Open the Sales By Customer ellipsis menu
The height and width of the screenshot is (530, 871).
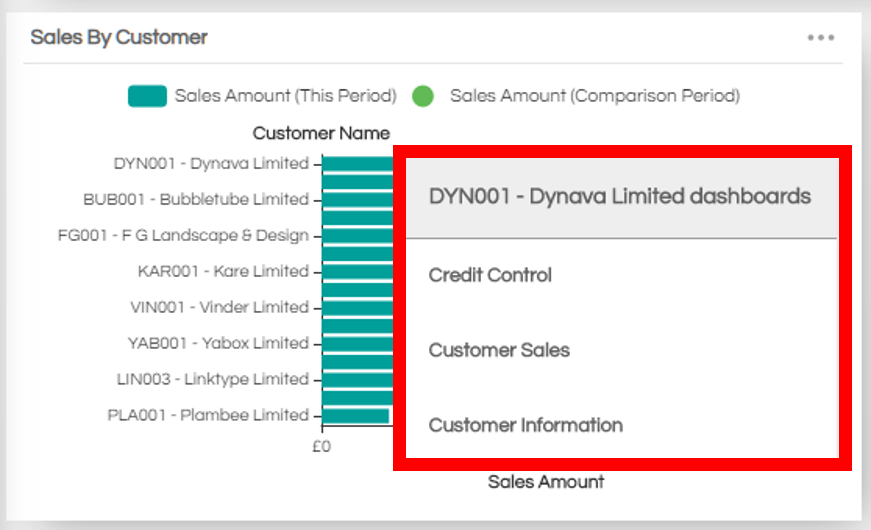pyautogui.click(x=820, y=38)
